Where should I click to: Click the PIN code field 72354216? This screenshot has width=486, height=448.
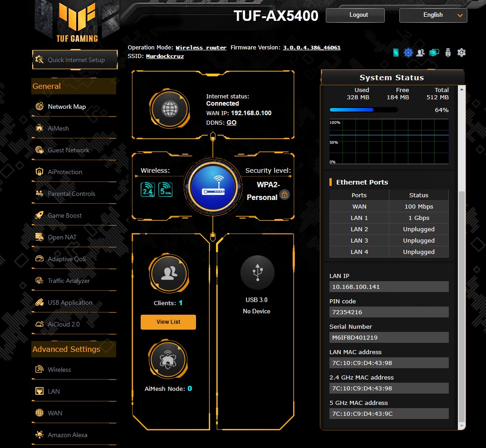[x=389, y=312]
